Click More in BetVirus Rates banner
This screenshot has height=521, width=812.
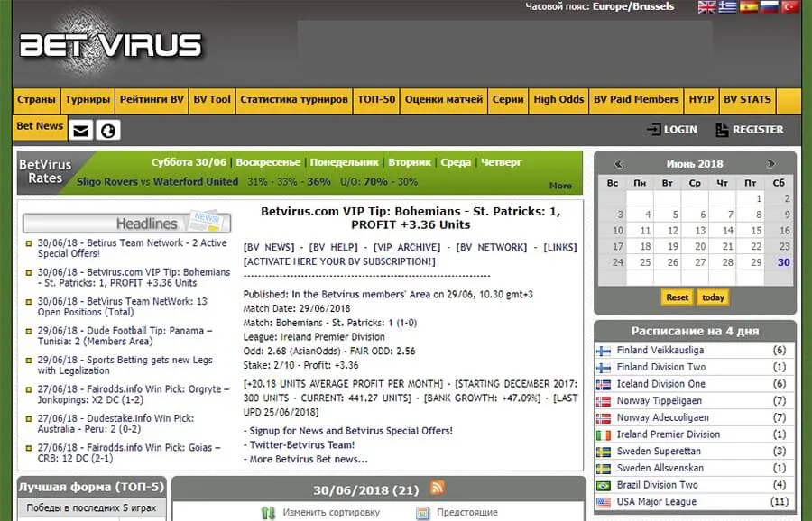click(x=560, y=186)
